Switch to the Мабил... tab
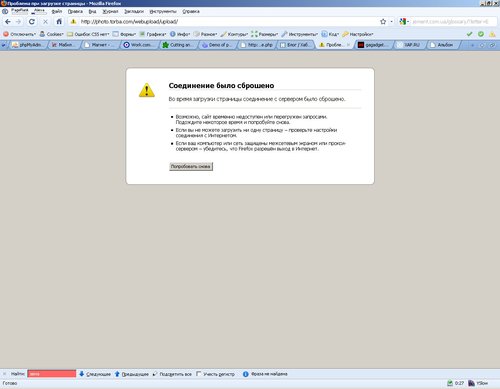Viewport: 500px width, 389px height. click(x=63, y=45)
